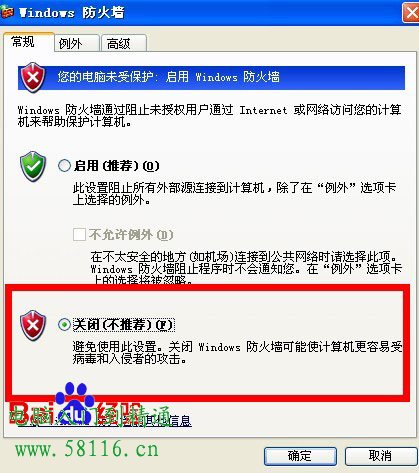Click green check shield beside 启用

(x=33, y=166)
